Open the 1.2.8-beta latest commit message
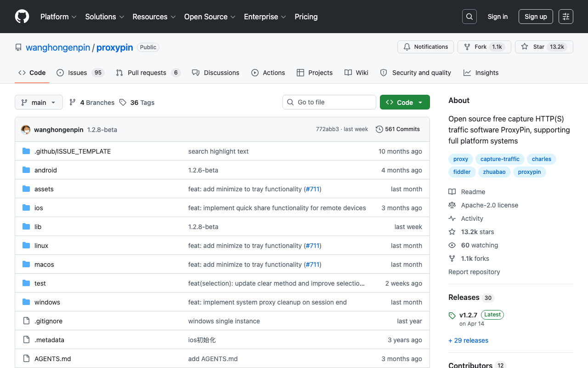 [x=102, y=130]
